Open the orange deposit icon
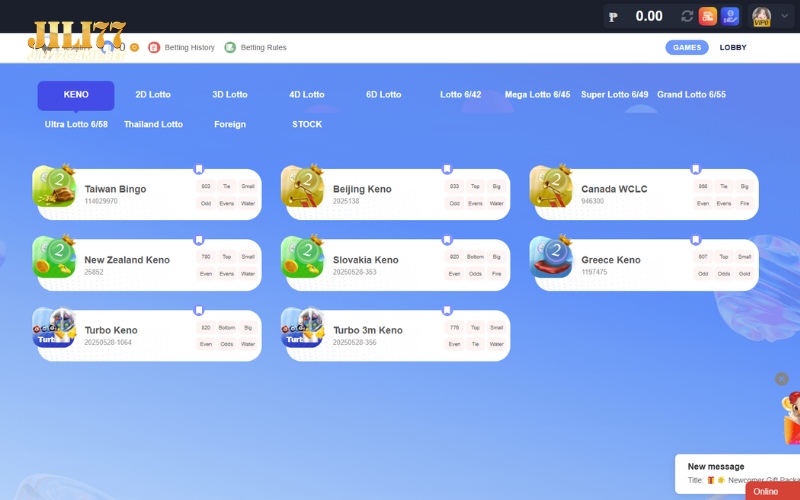 pyautogui.click(x=708, y=16)
